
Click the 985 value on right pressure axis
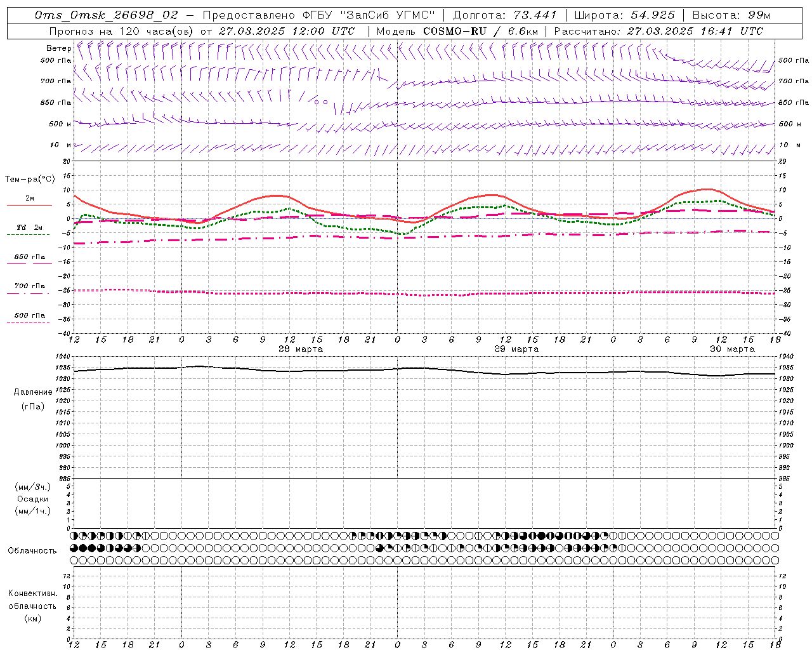click(x=785, y=479)
